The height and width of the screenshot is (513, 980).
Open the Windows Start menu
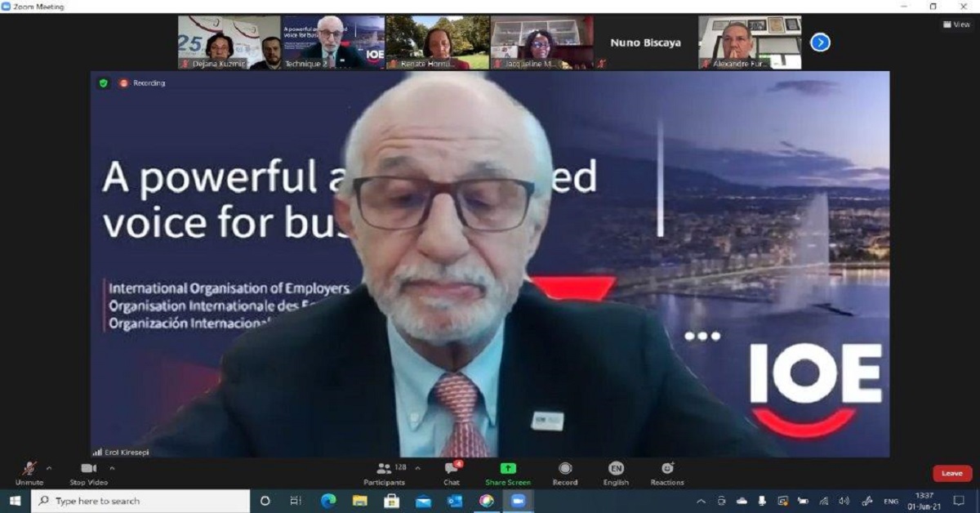15,501
